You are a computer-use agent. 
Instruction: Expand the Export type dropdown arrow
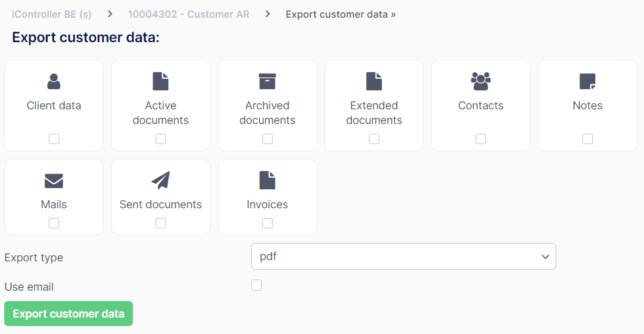(x=545, y=256)
